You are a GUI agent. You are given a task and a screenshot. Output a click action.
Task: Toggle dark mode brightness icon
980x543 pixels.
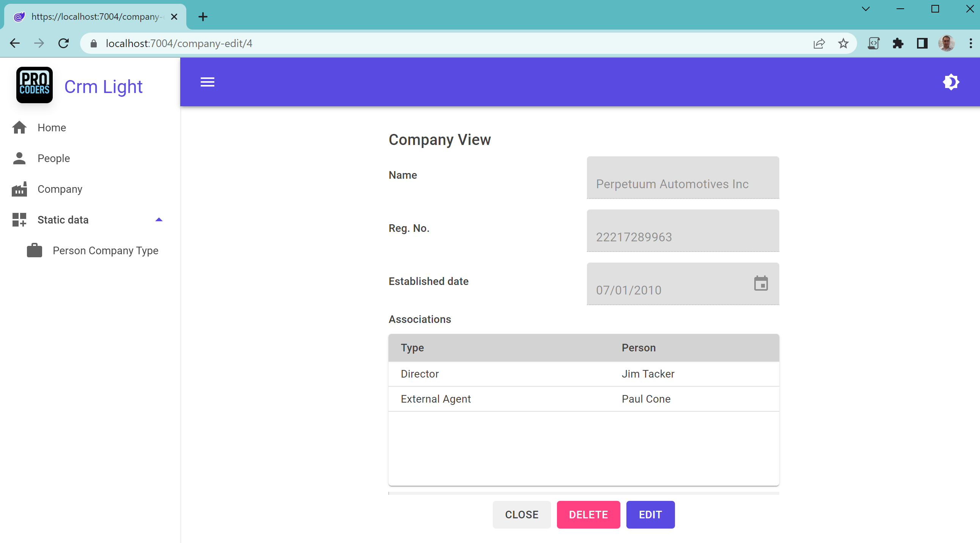coord(951,82)
